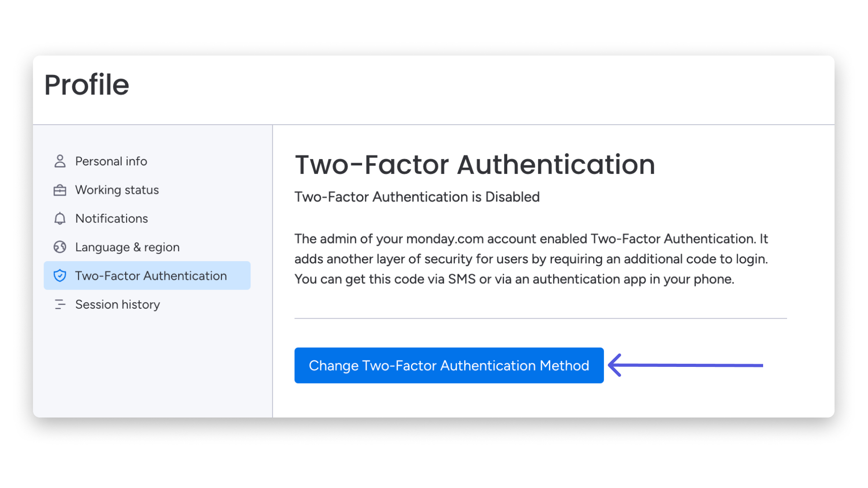The image size is (868, 488).
Task: Click the Session history lines icon
Action: 60,305
